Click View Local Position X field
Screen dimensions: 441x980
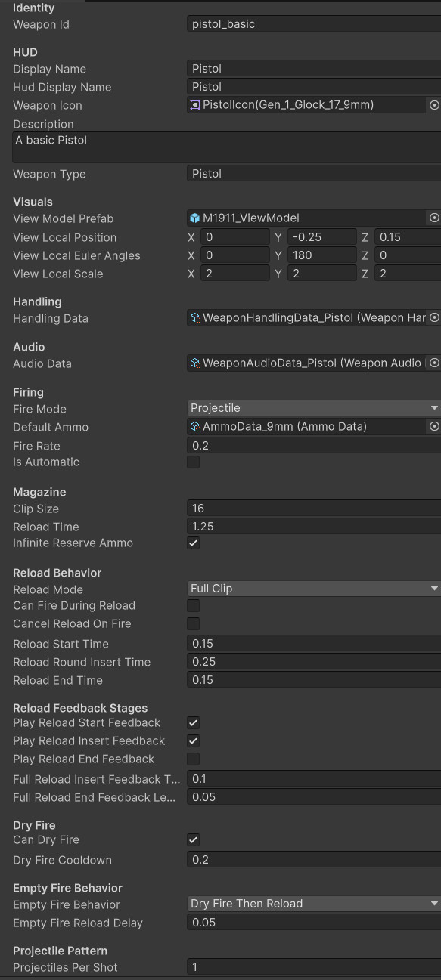pyautogui.click(x=234, y=237)
